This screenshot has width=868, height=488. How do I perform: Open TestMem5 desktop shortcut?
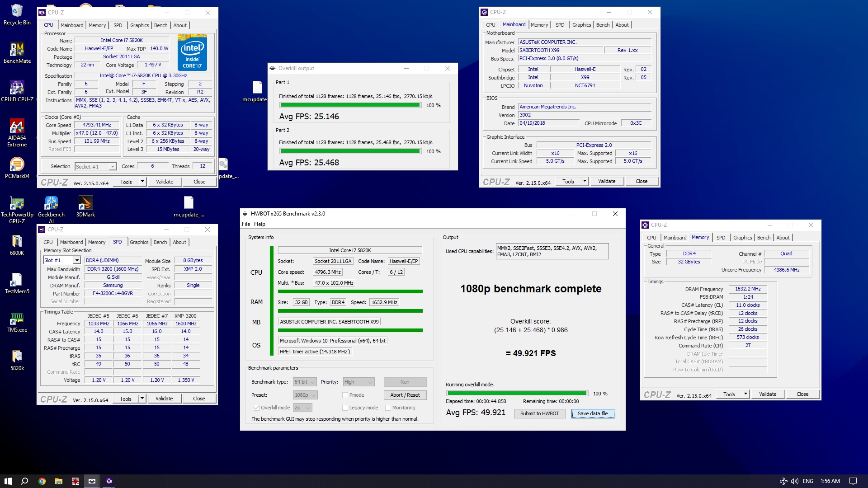click(17, 284)
